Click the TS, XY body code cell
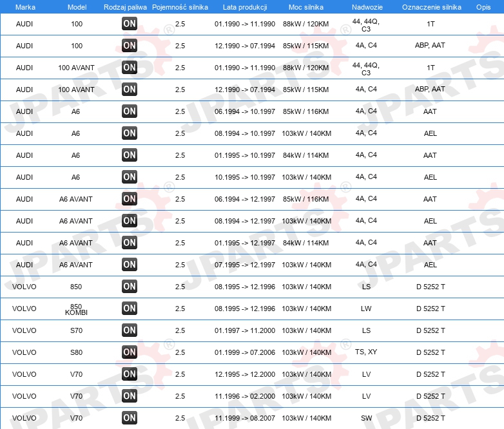 (x=366, y=352)
